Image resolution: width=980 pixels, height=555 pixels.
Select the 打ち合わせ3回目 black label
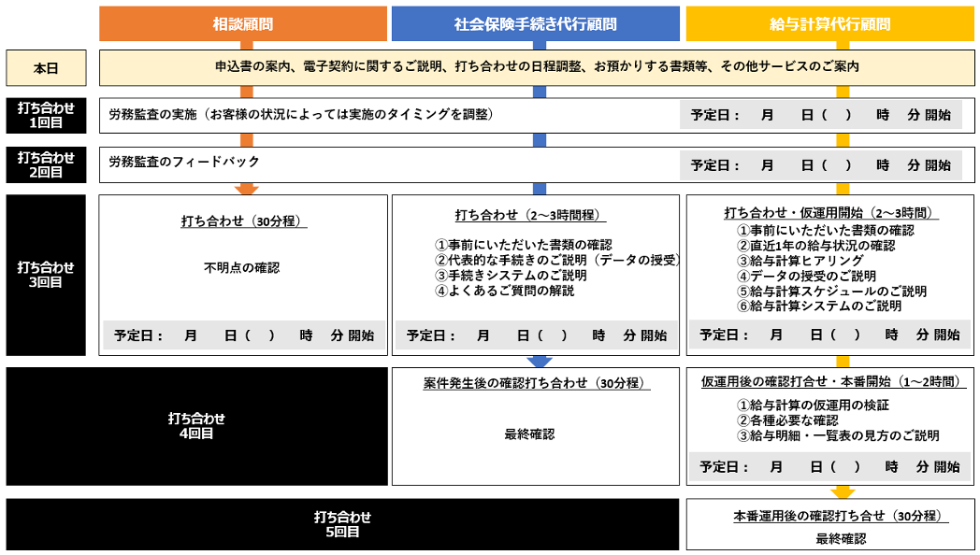(x=46, y=275)
